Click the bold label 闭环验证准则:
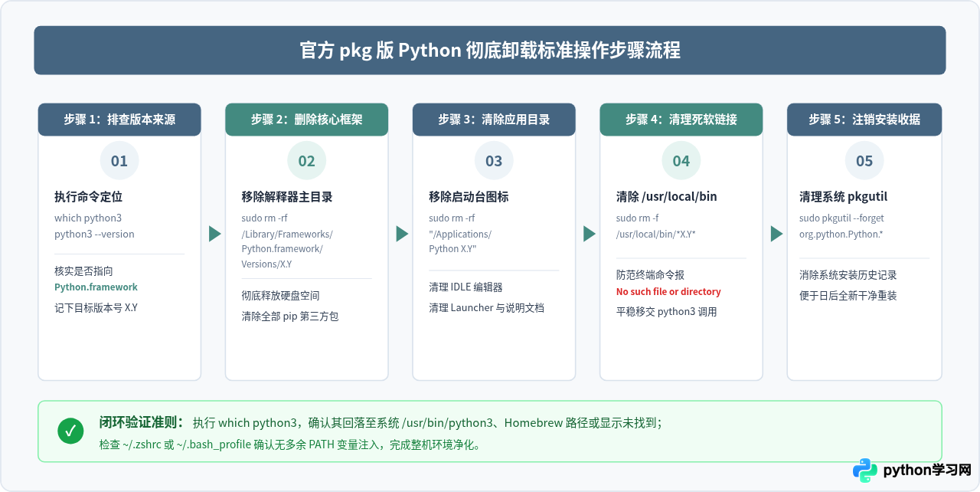 pyautogui.click(x=142, y=422)
